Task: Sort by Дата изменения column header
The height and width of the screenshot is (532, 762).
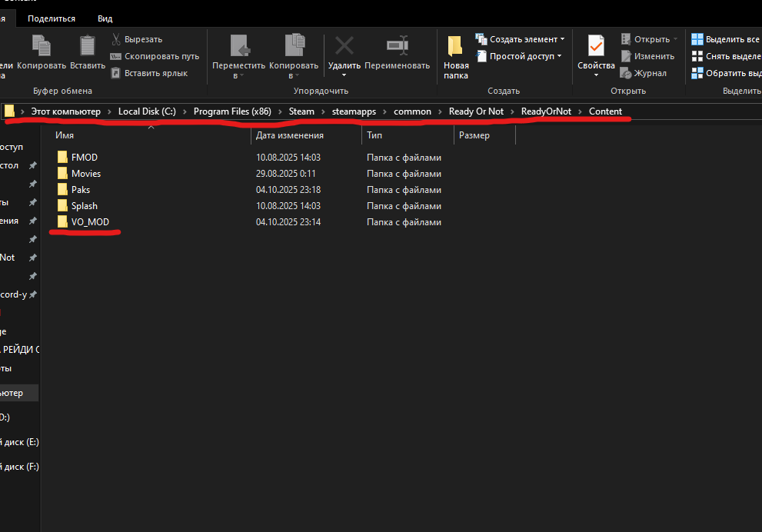Action: [290, 135]
